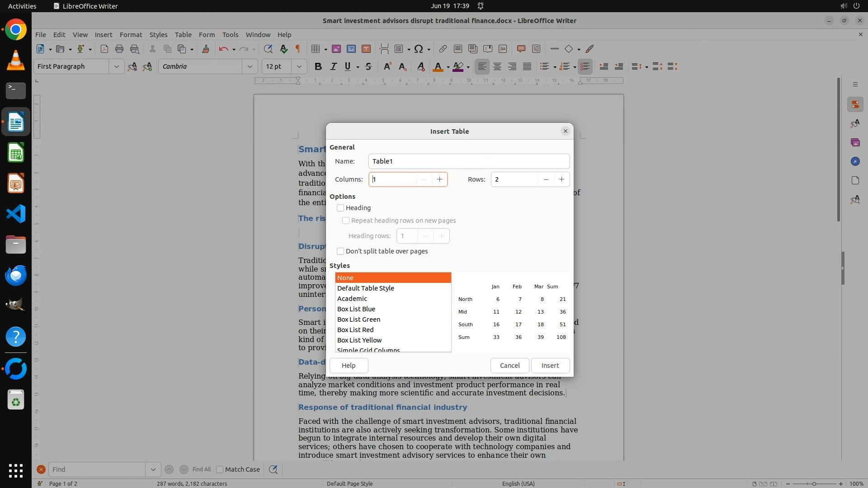Check Don't split table over pages
868x488 pixels.
(340, 251)
